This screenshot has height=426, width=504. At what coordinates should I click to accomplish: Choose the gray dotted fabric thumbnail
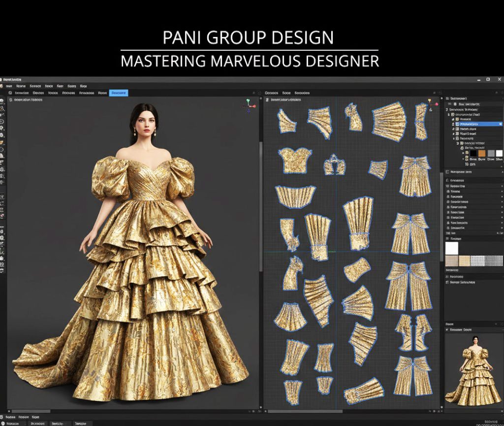pos(494,261)
